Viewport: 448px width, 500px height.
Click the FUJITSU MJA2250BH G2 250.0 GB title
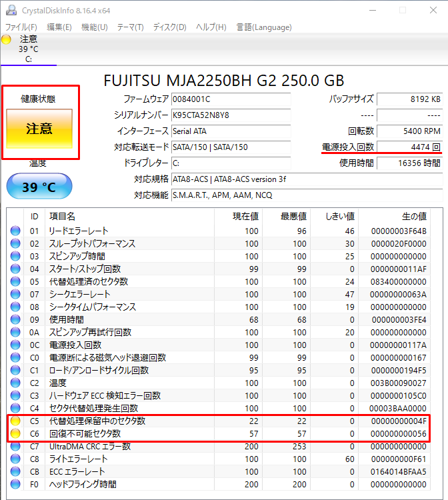(x=224, y=81)
